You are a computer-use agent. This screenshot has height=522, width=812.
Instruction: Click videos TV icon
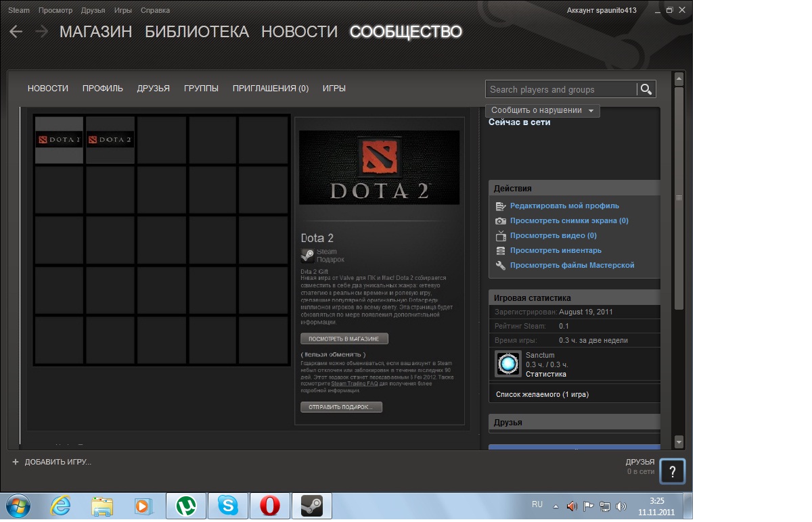[501, 236]
